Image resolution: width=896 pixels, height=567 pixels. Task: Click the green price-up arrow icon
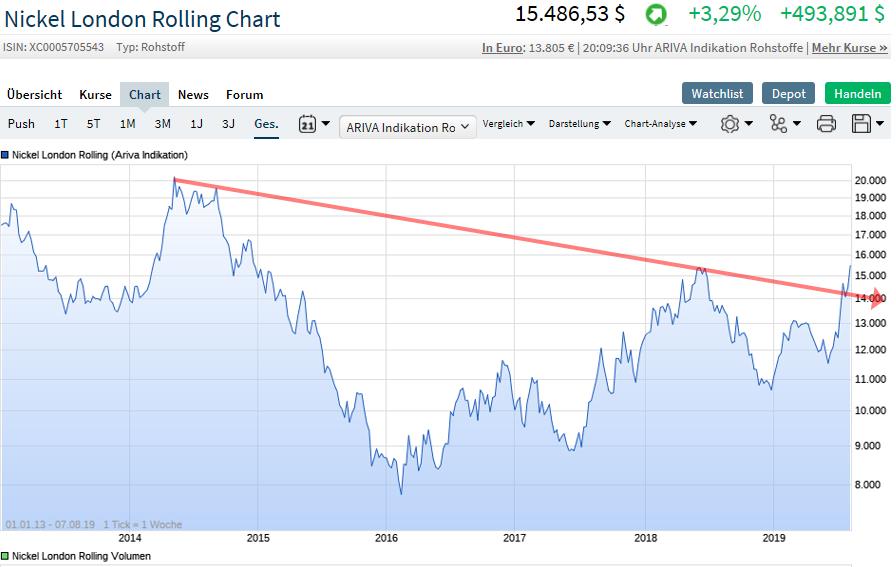656,15
